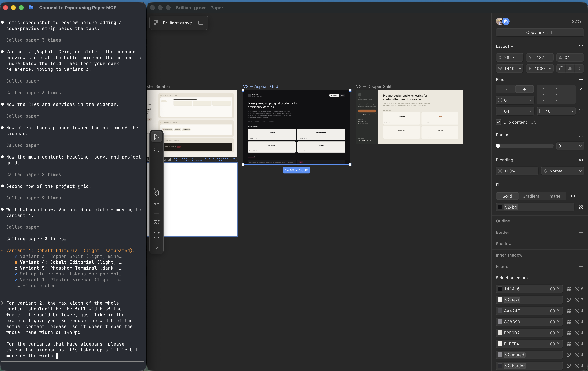This screenshot has width=588, height=371.
Task: Select the V2 — Asphalt Grid frame label
Action: (x=260, y=86)
